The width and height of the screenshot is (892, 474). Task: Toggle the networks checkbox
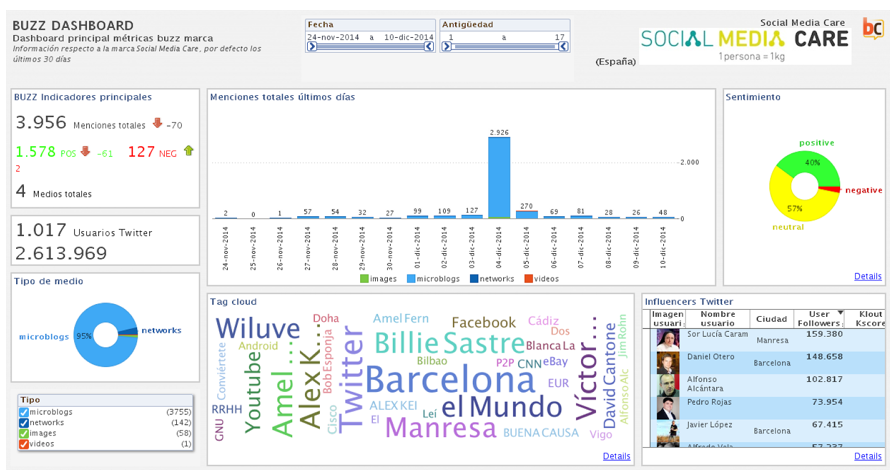click(24, 423)
